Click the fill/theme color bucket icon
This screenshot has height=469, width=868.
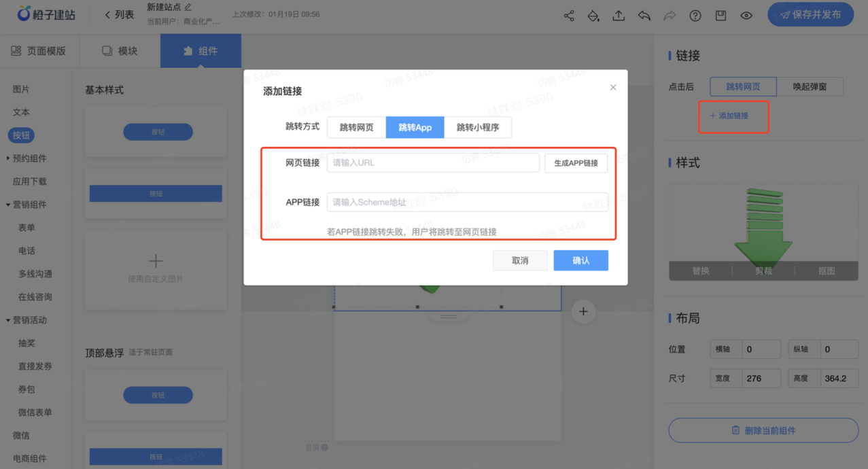click(593, 14)
